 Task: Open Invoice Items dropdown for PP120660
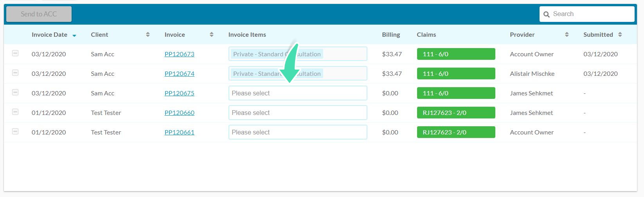[x=298, y=113]
